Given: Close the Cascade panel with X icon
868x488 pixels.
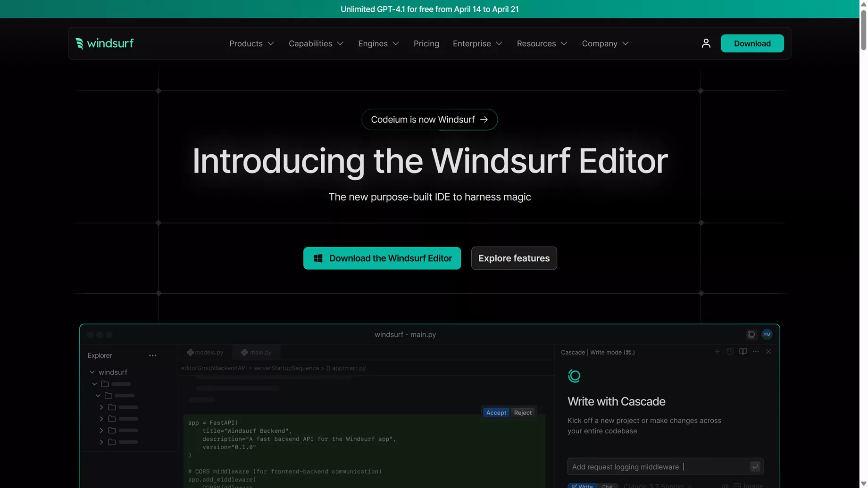Looking at the screenshot, I should (x=768, y=352).
